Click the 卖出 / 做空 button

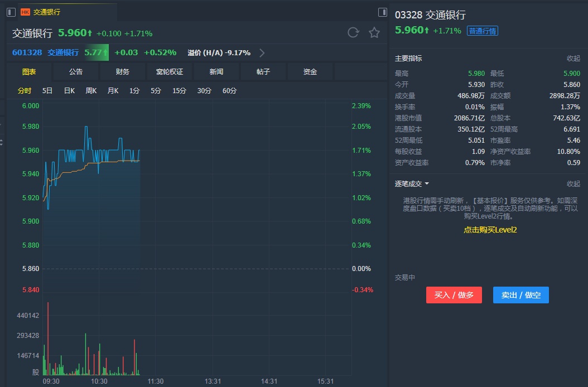521,295
